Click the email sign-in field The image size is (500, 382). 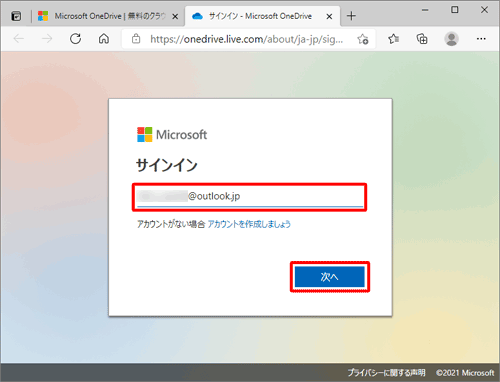coord(250,197)
